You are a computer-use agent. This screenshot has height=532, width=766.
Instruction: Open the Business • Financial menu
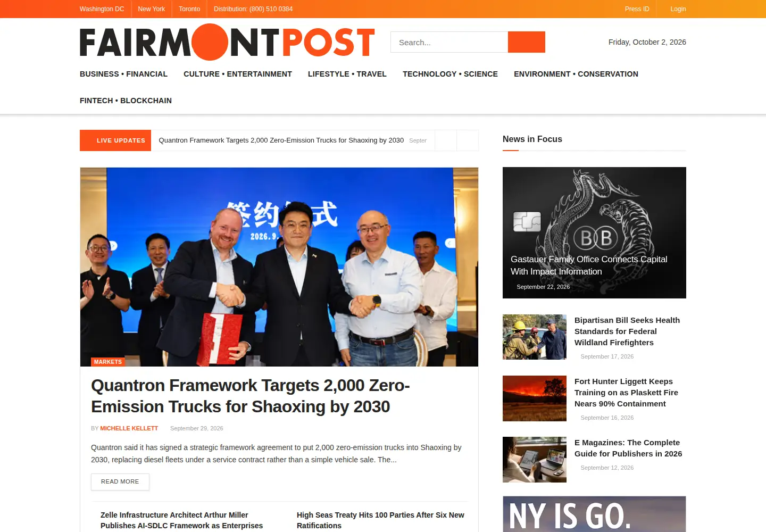[x=123, y=74]
